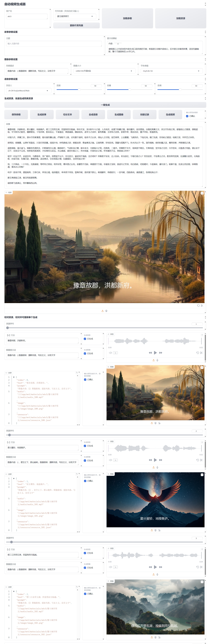The height and width of the screenshot is (644, 209).
Task: Toggle 生成语音 已生成 checkbox for 【2】
Action: [85, 553]
